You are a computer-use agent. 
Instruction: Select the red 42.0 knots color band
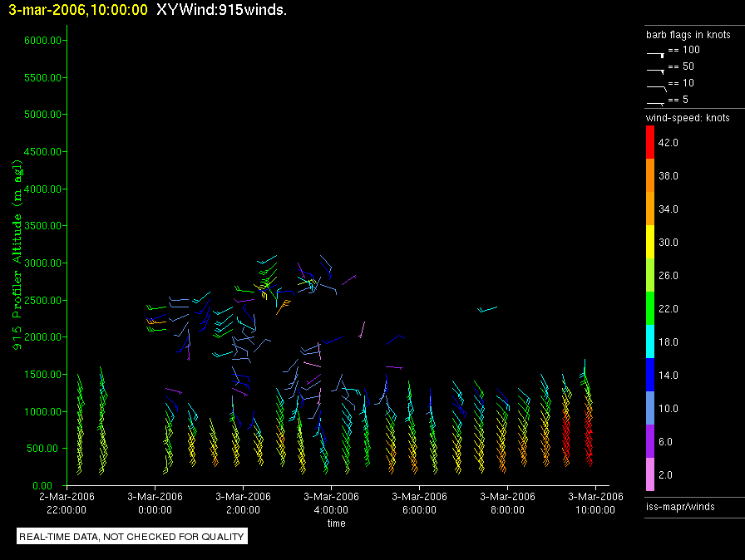650,142
